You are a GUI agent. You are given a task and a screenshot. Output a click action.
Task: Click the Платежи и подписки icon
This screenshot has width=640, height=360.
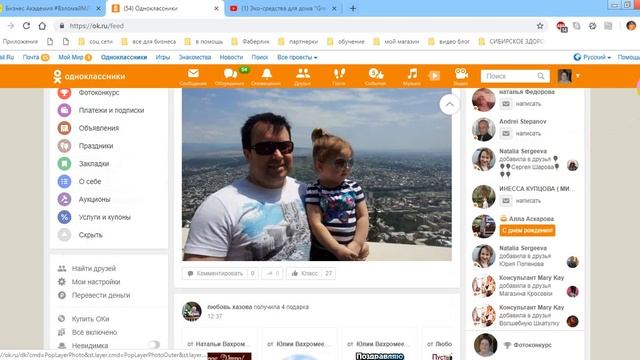point(64,110)
